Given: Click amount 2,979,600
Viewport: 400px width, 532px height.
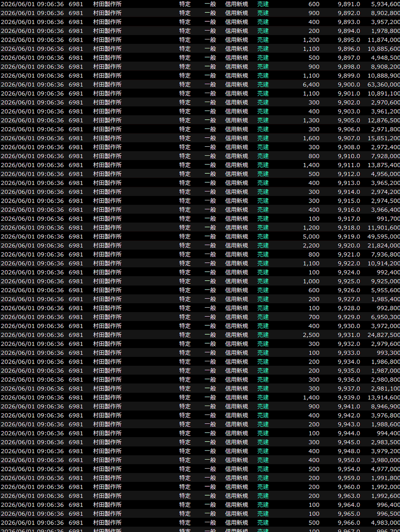Looking at the screenshot, I should coord(385,344).
